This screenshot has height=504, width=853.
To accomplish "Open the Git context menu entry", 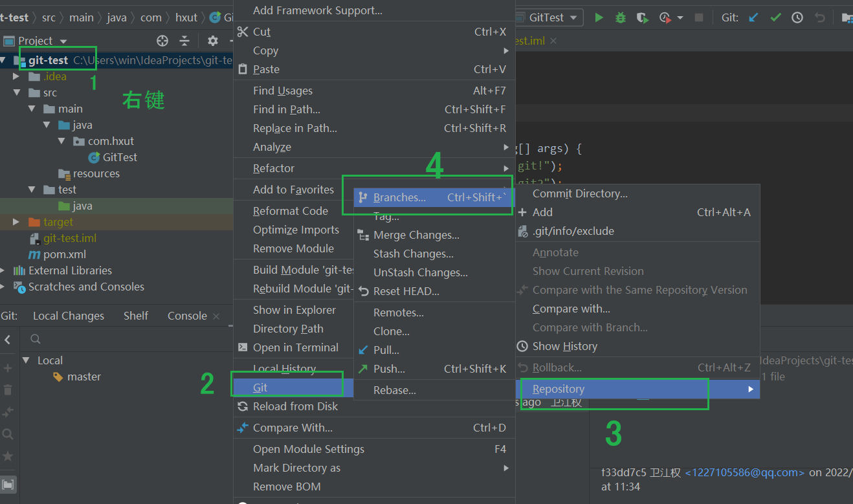I will (x=294, y=388).
